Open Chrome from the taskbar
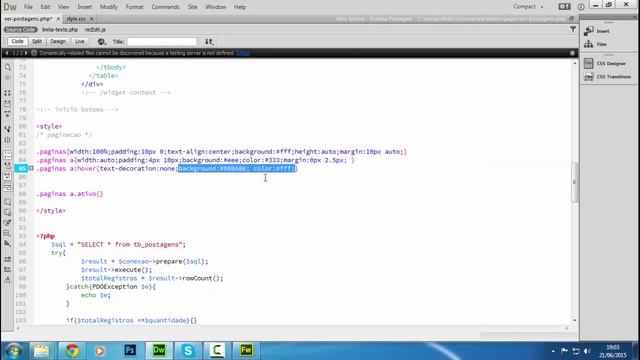Screen dimensions: 640x360 click(72, 351)
